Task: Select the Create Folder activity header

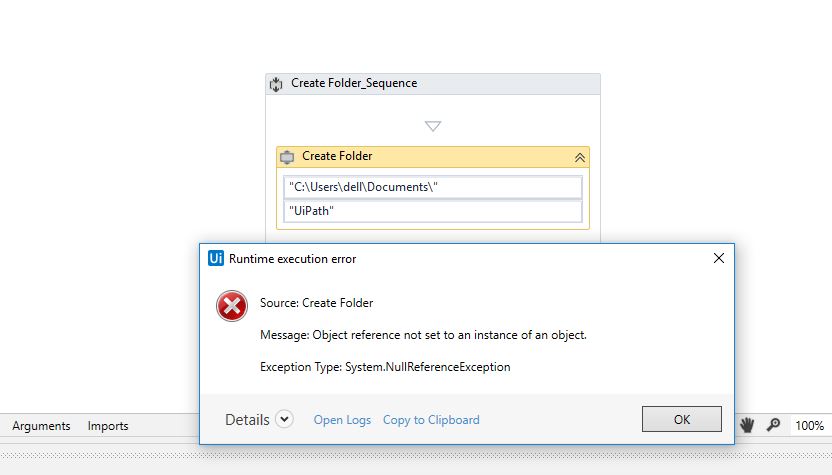Action: pyautogui.click(x=337, y=156)
